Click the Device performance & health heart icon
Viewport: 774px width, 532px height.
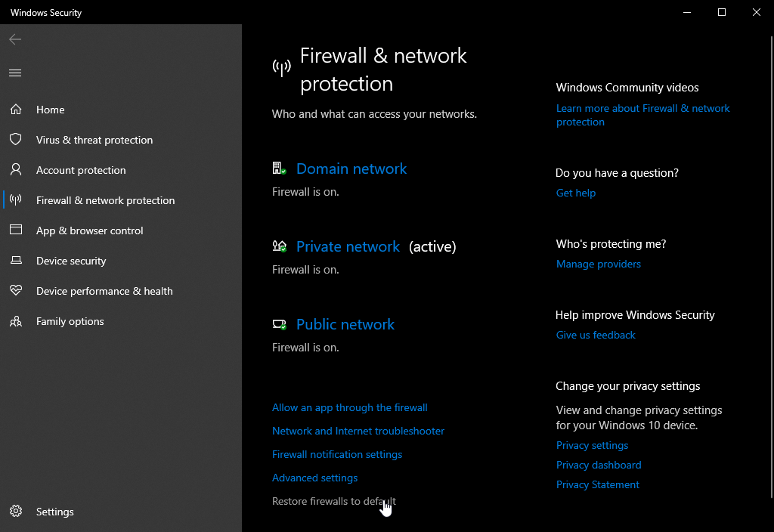pyautogui.click(x=16, y=291)
